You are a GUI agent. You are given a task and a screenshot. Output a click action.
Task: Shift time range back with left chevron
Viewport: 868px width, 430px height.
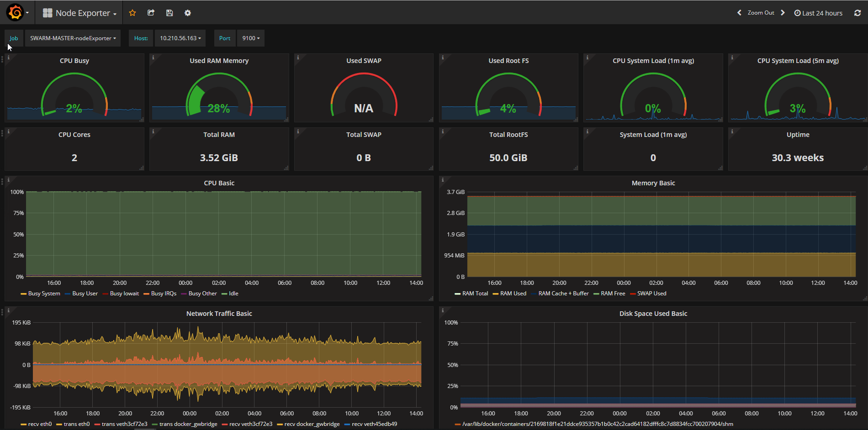[x=739, y=13]
